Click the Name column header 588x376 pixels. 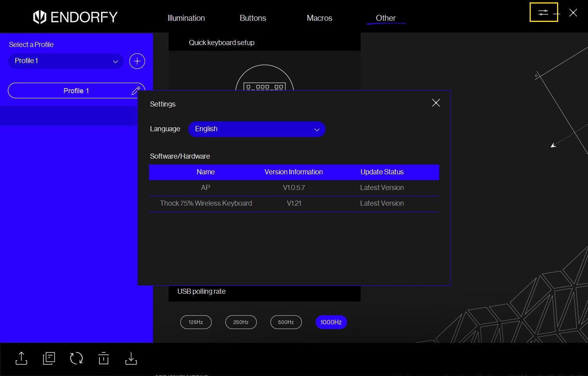coord(205,172)
